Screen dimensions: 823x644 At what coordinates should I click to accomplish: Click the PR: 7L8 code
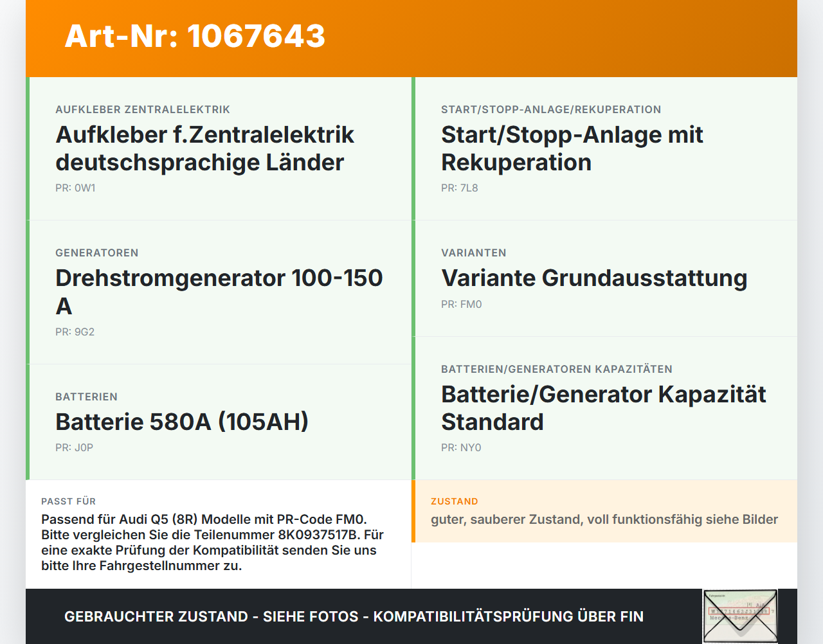(x=460, y=188)
